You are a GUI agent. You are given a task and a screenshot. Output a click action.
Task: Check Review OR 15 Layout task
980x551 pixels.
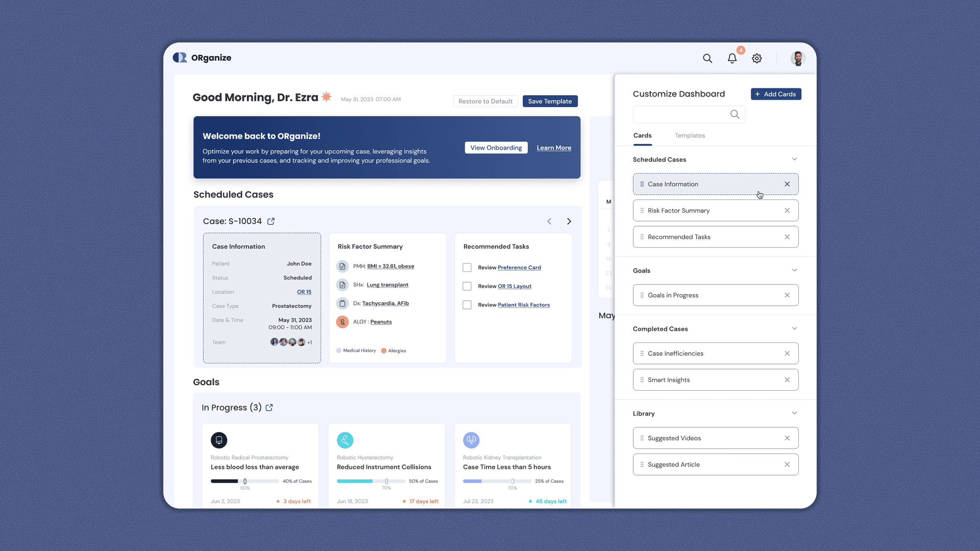(x=467, y=286)
